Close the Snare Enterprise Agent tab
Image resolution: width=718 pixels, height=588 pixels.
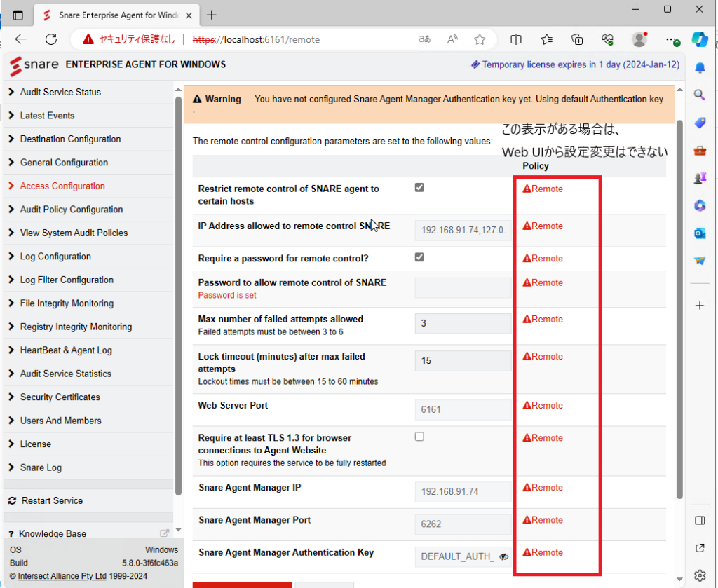[x=189, y=15]
